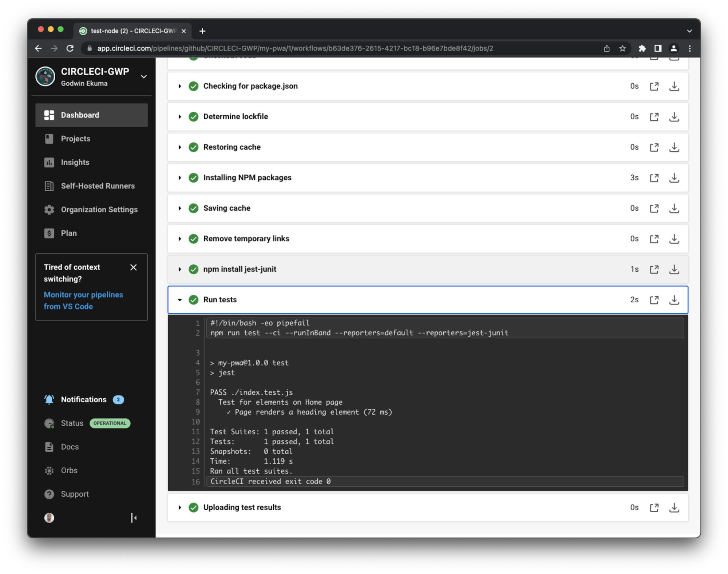Go to the Projects menu item
The height and width of the screenshot is (574, 728).
click(75, 139)
